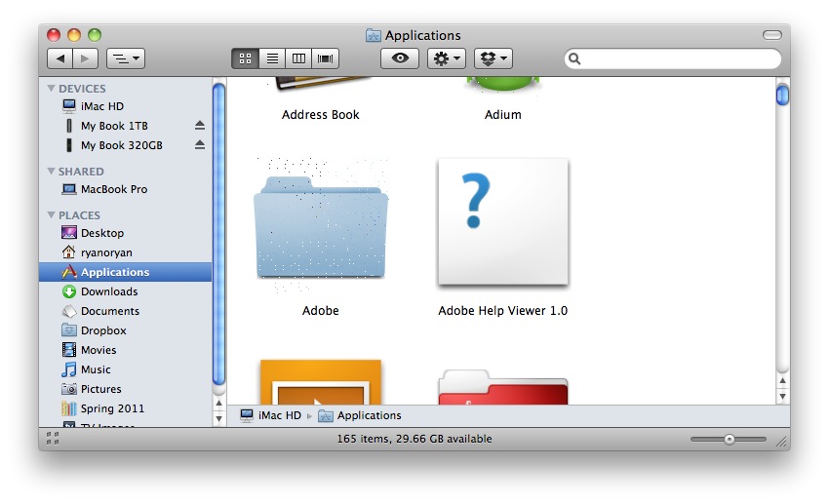
Task: Click the sidebar scrollbar thumb
Action: pos(218,234)
